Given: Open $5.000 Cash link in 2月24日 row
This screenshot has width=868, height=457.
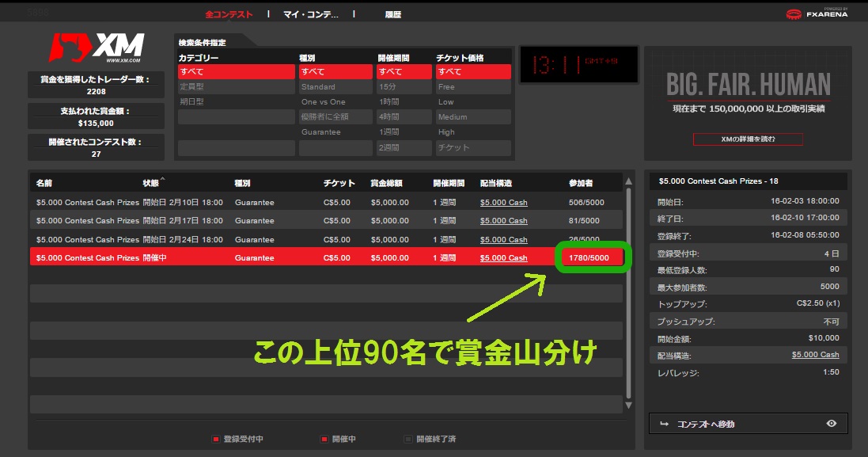Looking at the screenshot, I should tap(504, 240).
